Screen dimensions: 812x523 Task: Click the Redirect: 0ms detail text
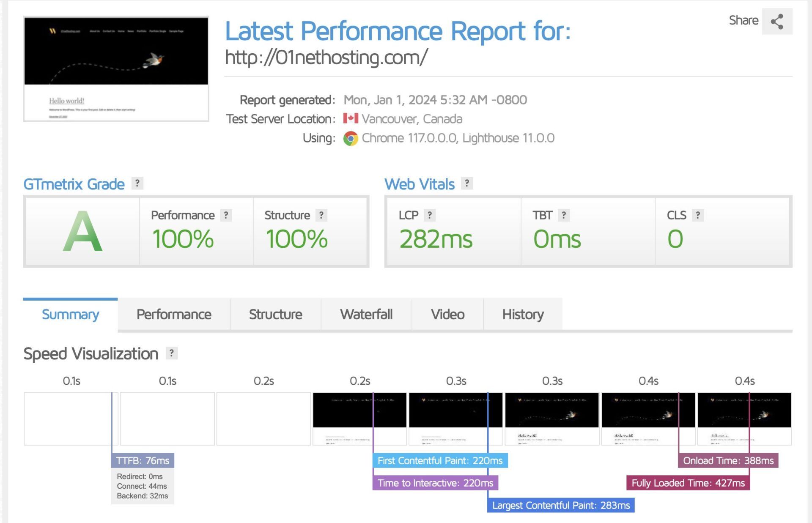(140, 476)
